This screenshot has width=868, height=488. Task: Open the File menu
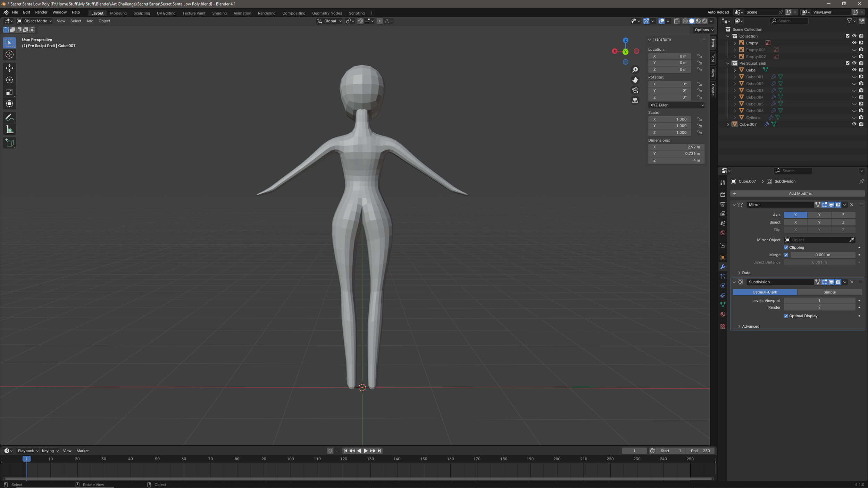(15, 12)
